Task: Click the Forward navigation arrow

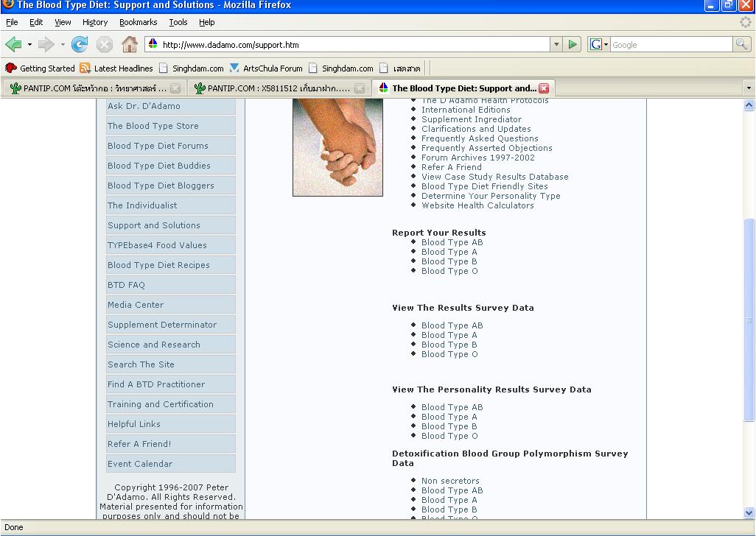Action: pyautogui.click(x=46, y=45)
